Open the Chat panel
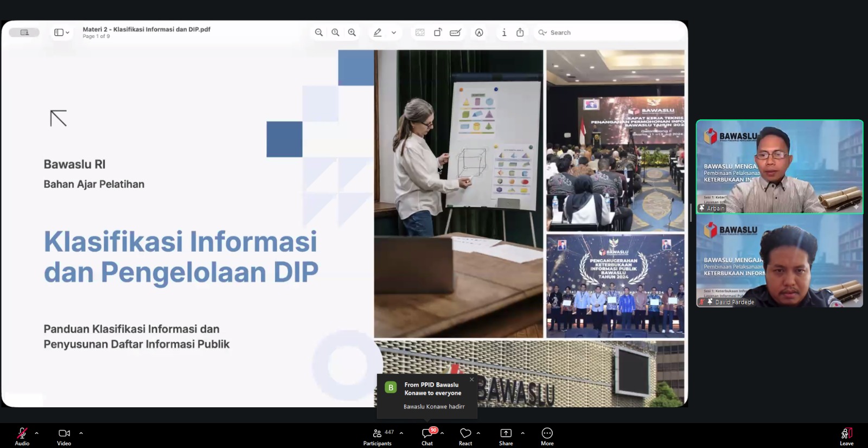Viewport: 868px width, 448px height. [x=427, y=436]
